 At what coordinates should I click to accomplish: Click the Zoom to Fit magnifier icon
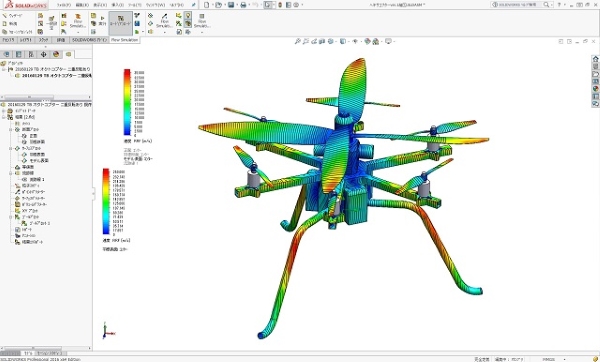[297, 41]
